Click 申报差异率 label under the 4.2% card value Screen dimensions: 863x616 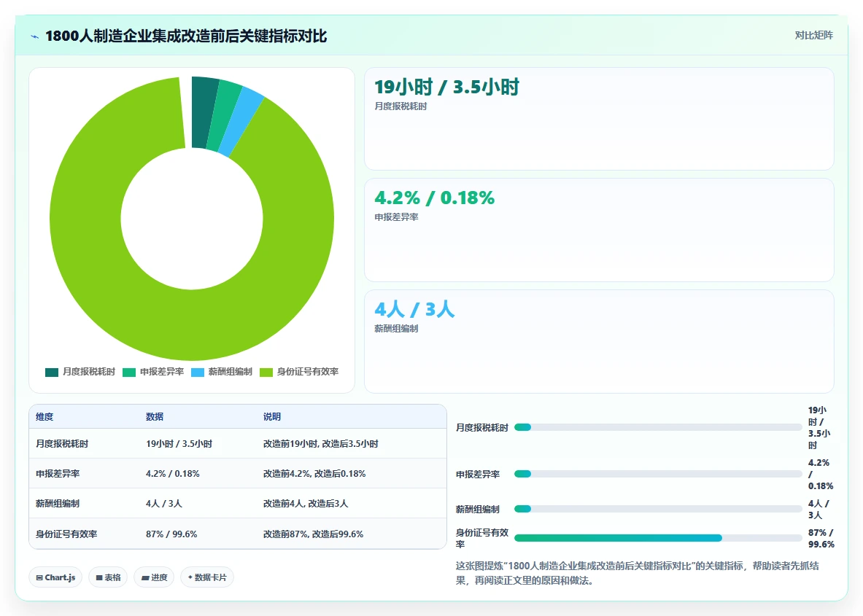click(396, 217)
